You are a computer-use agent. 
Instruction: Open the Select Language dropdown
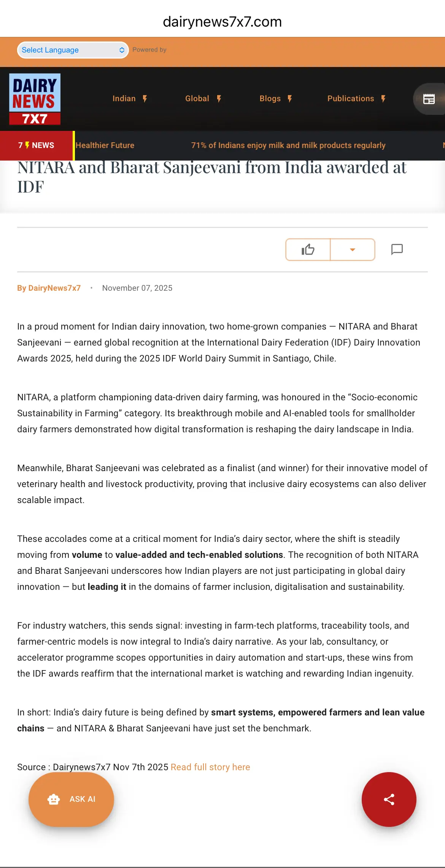73,50
